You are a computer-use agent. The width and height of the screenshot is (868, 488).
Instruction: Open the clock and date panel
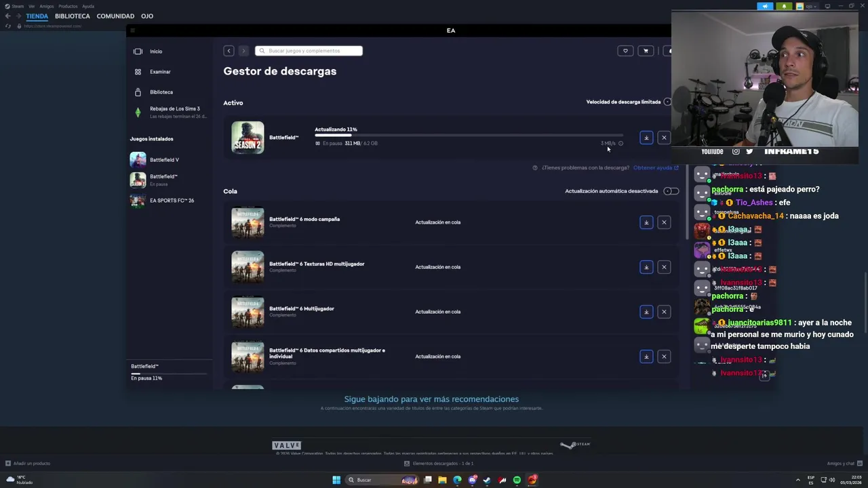[x=851, y=480]
